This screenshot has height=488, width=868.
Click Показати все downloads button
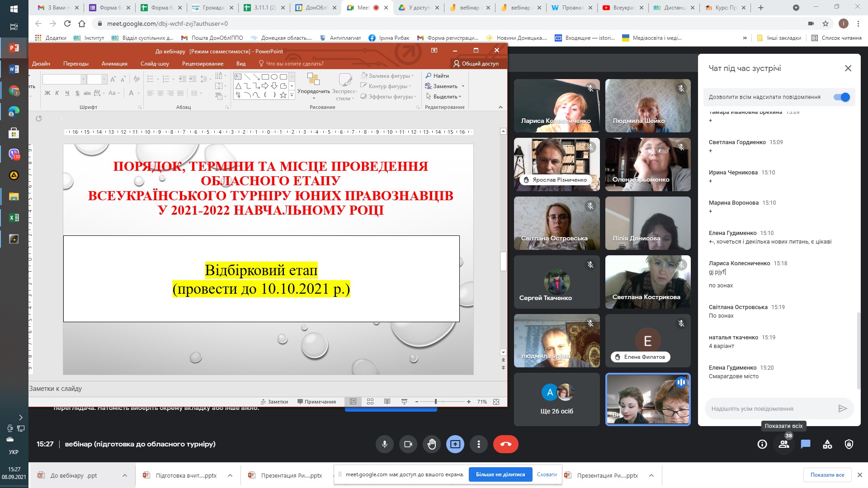[827, 475]
